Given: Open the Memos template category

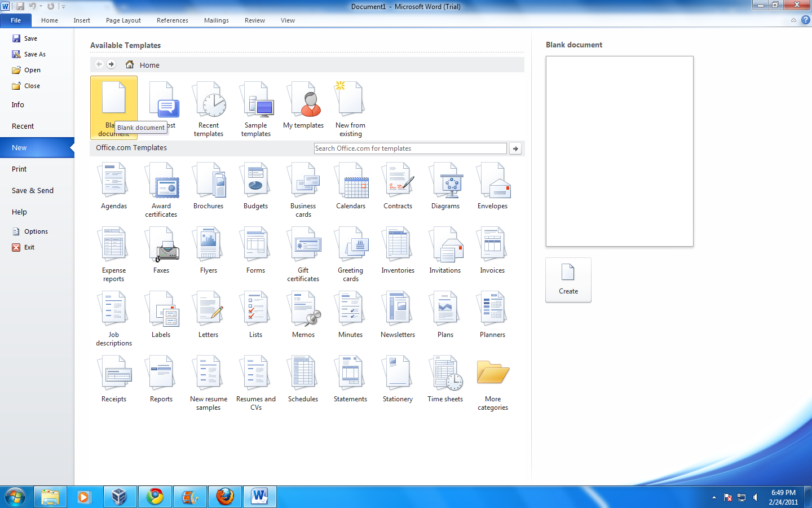Looking at the screenshot, I should coord(303,314).
